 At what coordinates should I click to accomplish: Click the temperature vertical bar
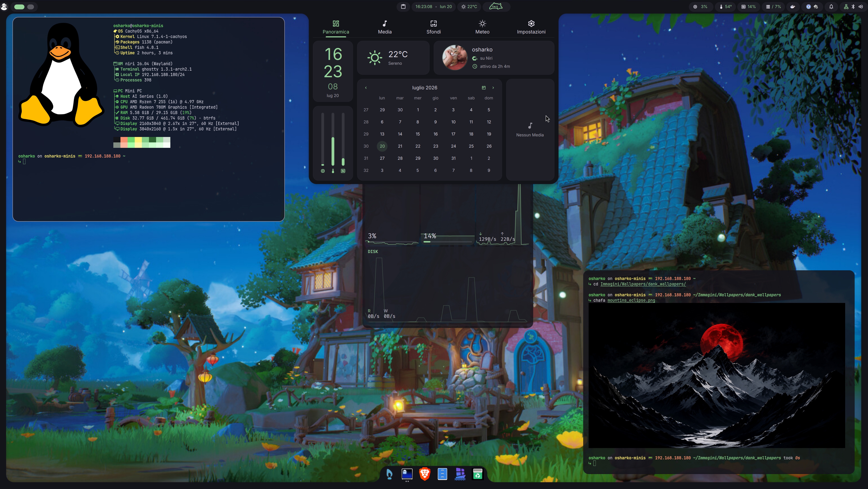pyautogui.click(x=333, y=139)
